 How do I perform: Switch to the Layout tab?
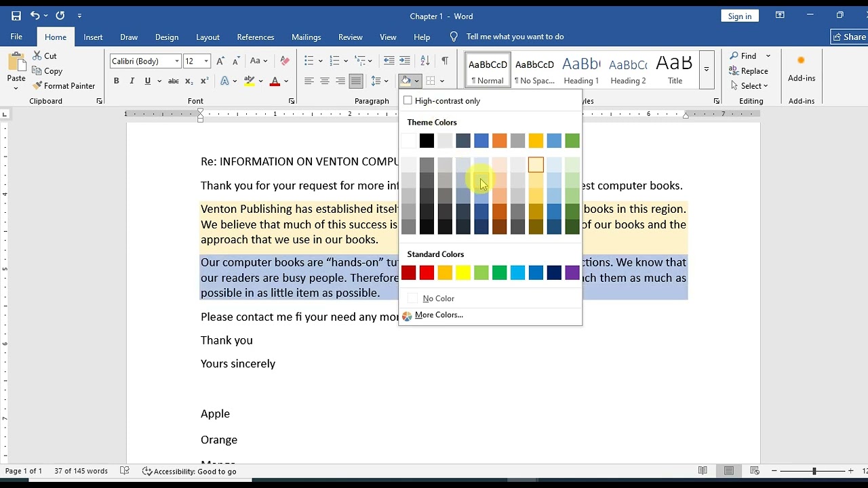[208, 37]
